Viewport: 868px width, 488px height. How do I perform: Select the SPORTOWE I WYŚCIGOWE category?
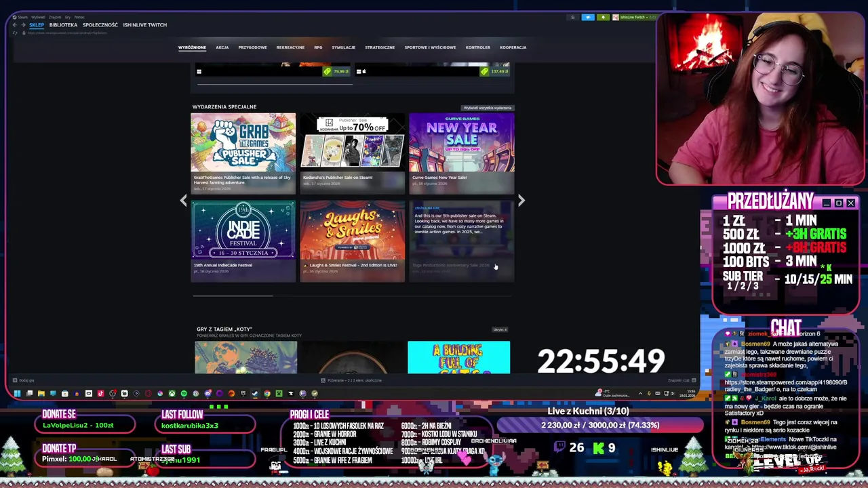click(430, 47)
